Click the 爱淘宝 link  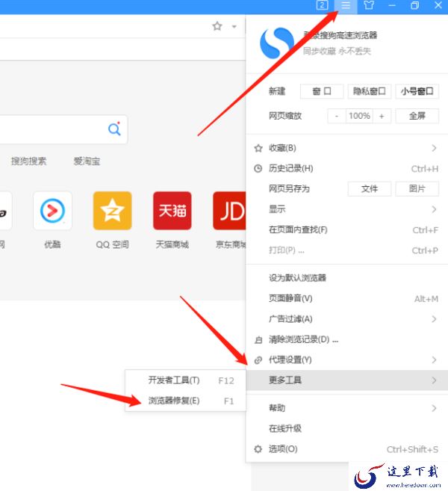tap(87, 161)
